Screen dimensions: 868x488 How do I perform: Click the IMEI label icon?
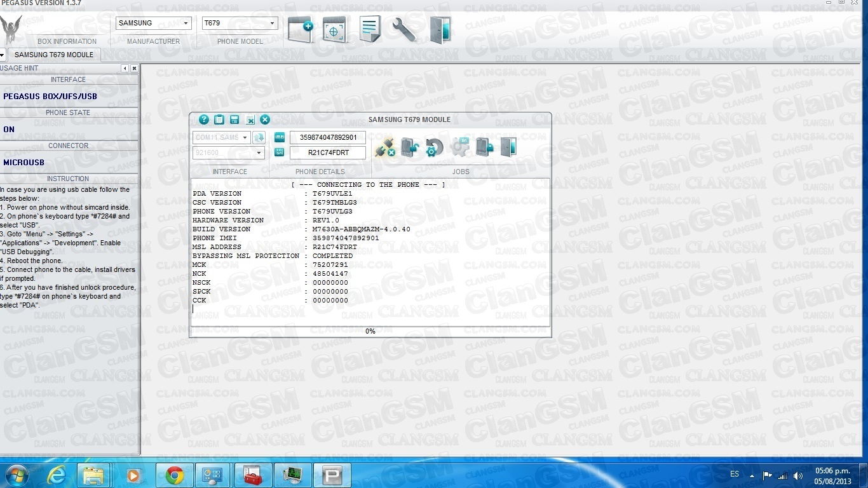[x=280, y=137]
